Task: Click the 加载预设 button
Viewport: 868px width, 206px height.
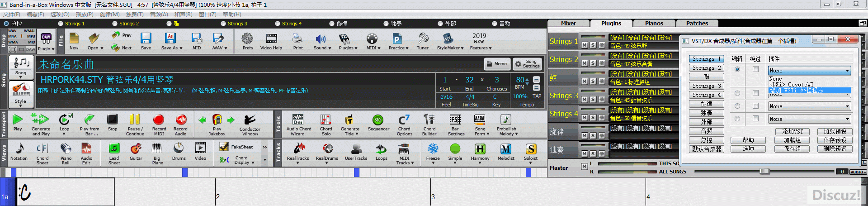Action: pyautogui.click(x=835, y=131)
